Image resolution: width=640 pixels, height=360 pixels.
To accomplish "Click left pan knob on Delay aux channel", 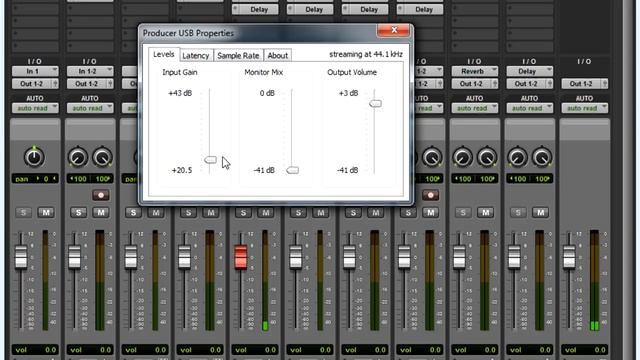I will [x=518, y=158].
